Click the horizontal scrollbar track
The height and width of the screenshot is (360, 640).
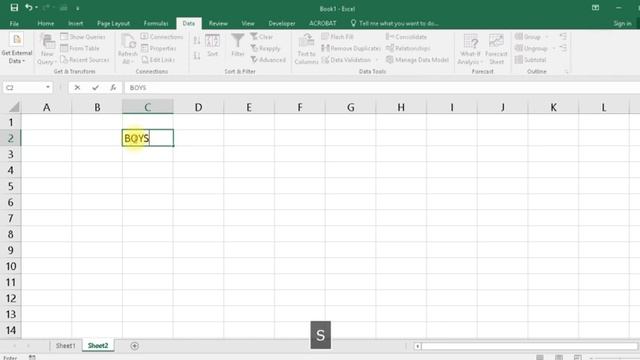(529, 346)
